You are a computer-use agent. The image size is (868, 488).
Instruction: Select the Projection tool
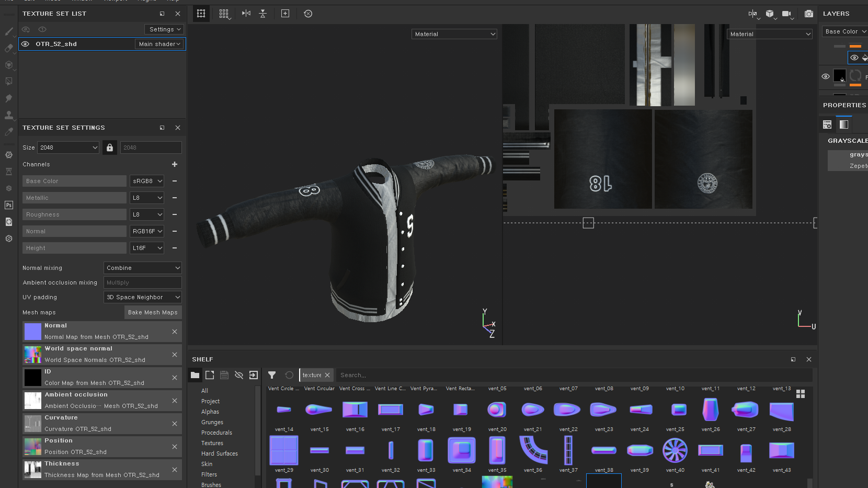pos(9,65)
